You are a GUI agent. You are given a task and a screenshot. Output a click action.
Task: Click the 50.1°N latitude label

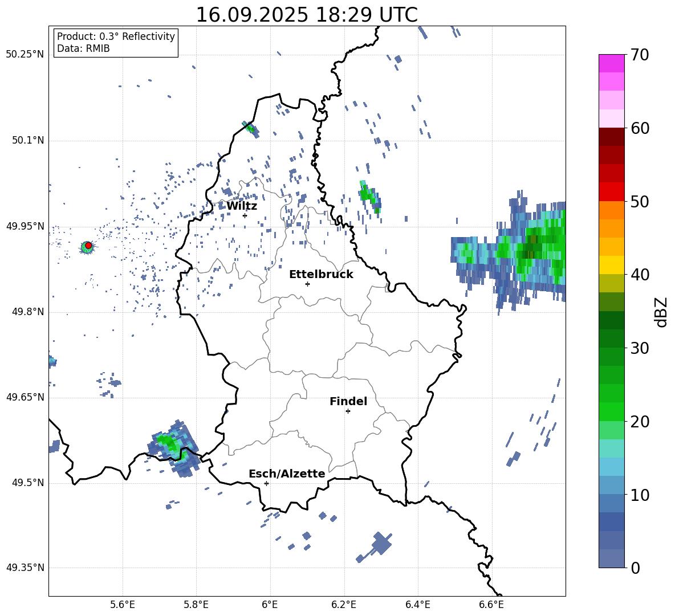28,140
